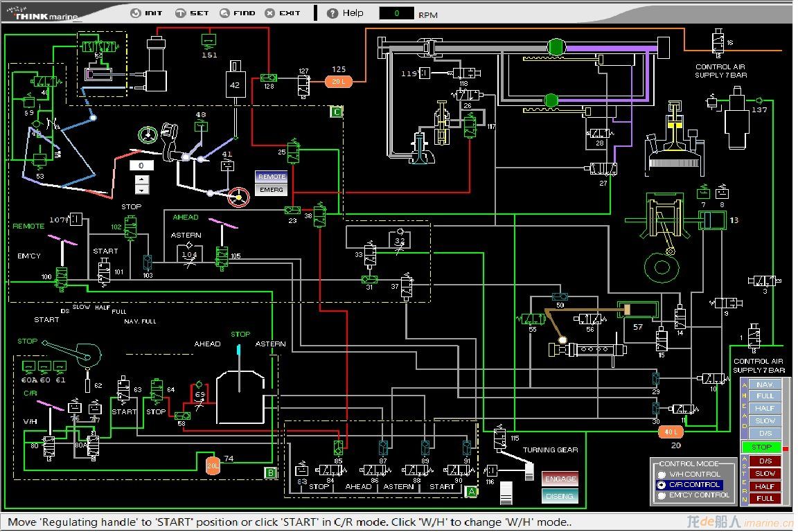Click STOP solenoid valve 84

pyautogui.click(x=330, y=470)
